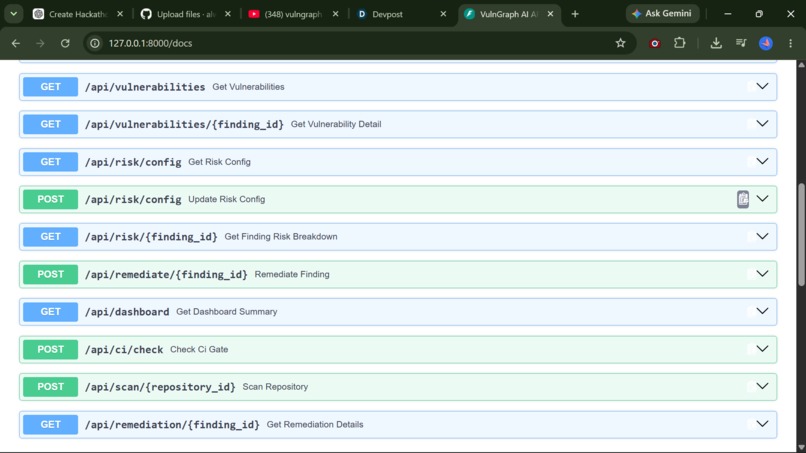Click the /api/risk/{finding_id} path
Viewport: 806px width, 453px height.
coord(151,237)
